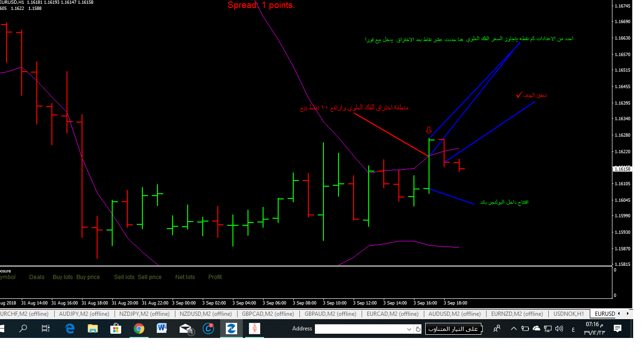Open File Explorer from the taskbar
The image size is (644, 362).
pos(92,329)
